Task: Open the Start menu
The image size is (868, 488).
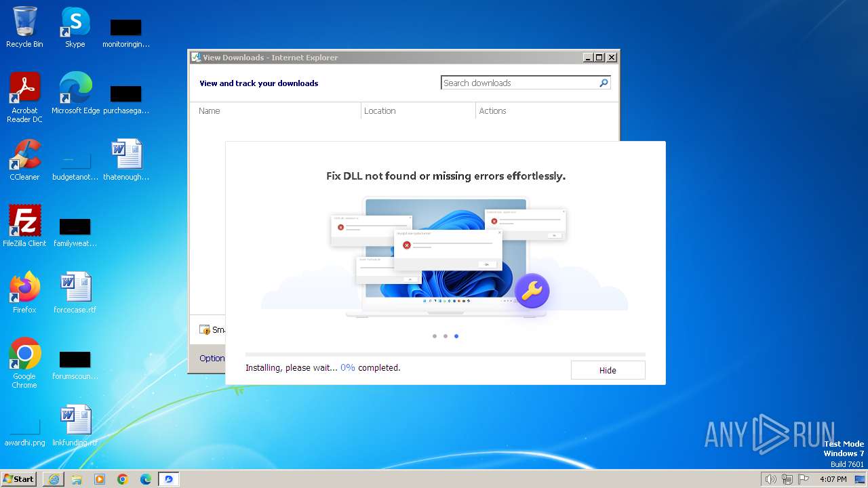Action: click(18, 479)
